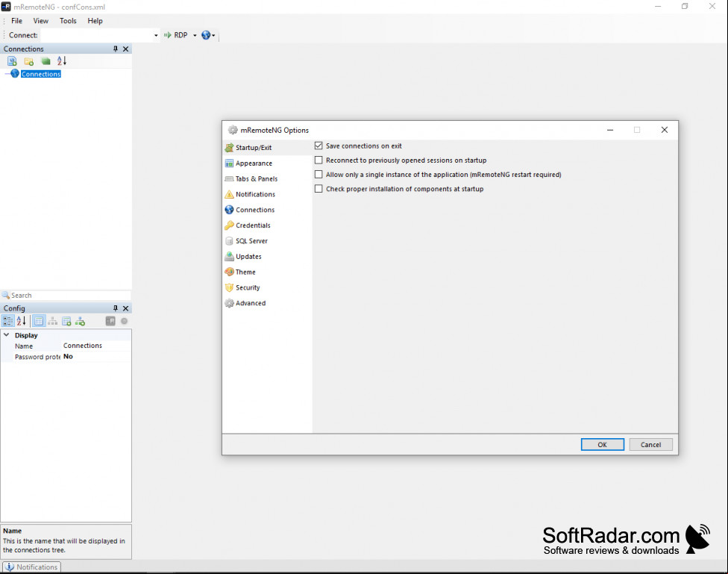This screenshot has height=574, width=728.
Task: Minimize the mRemoteNG Options dialog
Action: (610, 130)
